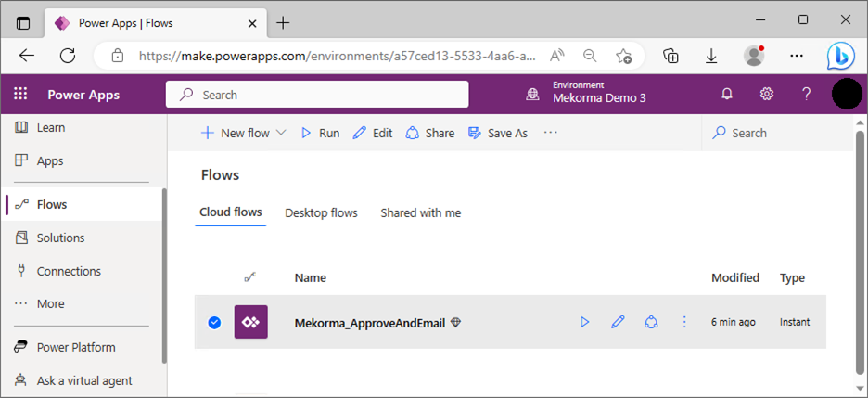Image resolution: width=868 pixels, height=398 pixels.
Task: Click Save As in command bar
Action: [498, 134]
